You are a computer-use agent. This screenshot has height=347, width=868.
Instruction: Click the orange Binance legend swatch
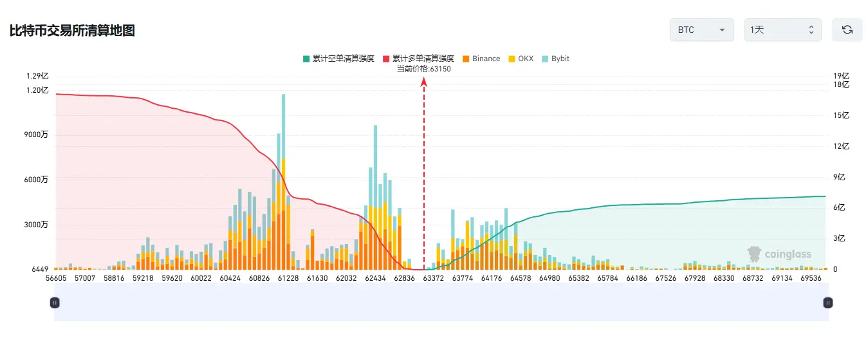pyautogui.click(x=466, y=59)
